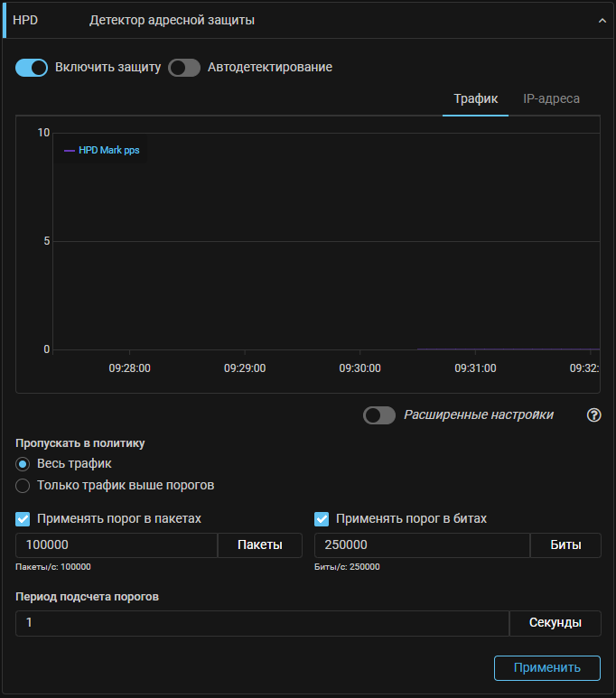Open the Секунды period unit dropdown
616x698 pixels.
coord(555,623)
